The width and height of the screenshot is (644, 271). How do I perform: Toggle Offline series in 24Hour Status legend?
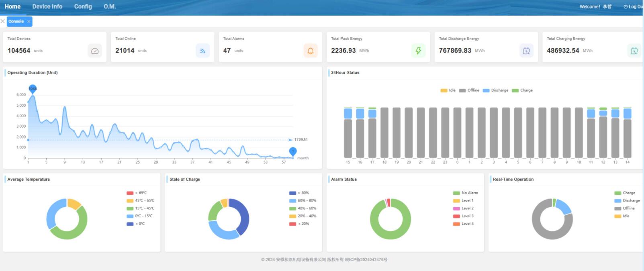469,90
